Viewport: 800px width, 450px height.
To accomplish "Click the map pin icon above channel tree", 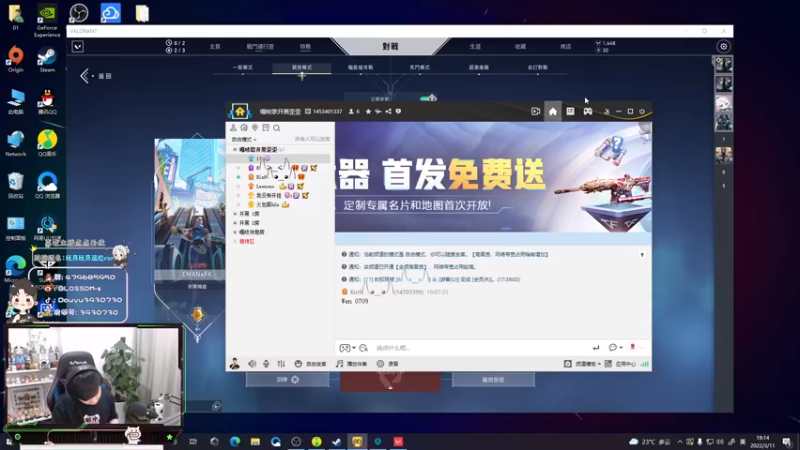I will (255, 128).
